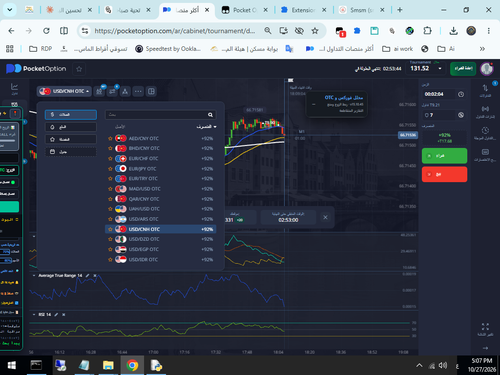
Task: Open the Windows Start menu
Action: pyautogui.click(x=12, y=365)
